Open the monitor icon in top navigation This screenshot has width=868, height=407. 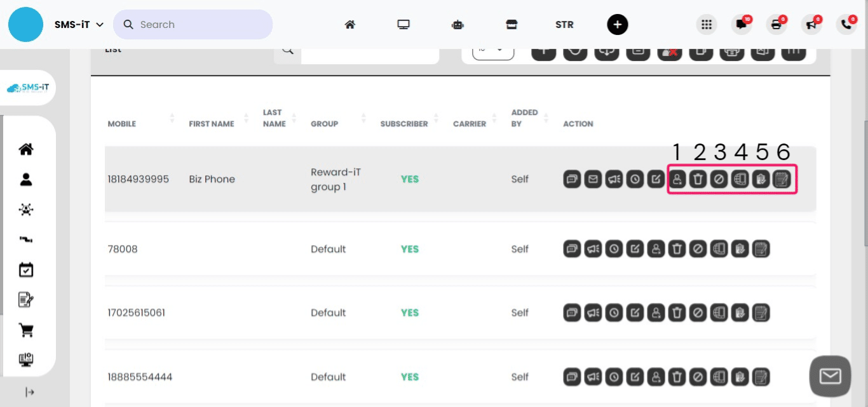click(403, 25)
